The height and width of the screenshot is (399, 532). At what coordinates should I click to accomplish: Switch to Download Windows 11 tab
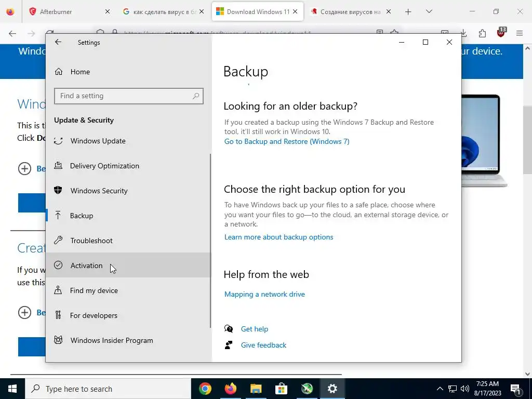click(257, 11)
